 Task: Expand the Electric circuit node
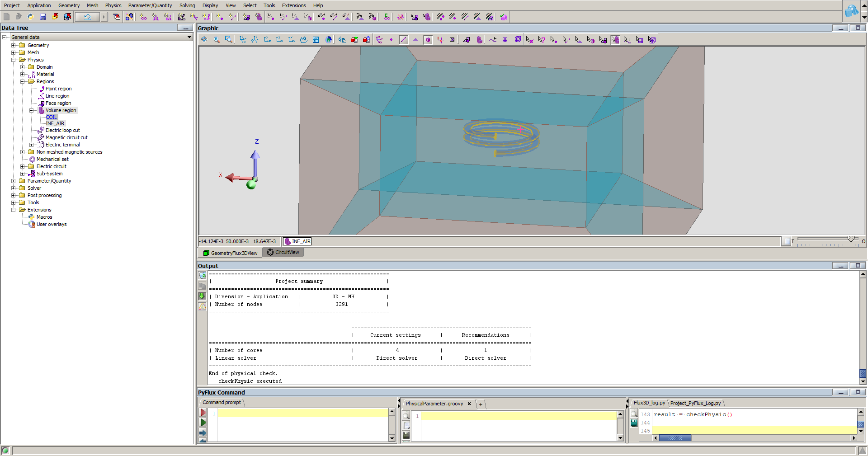(22, 166)
